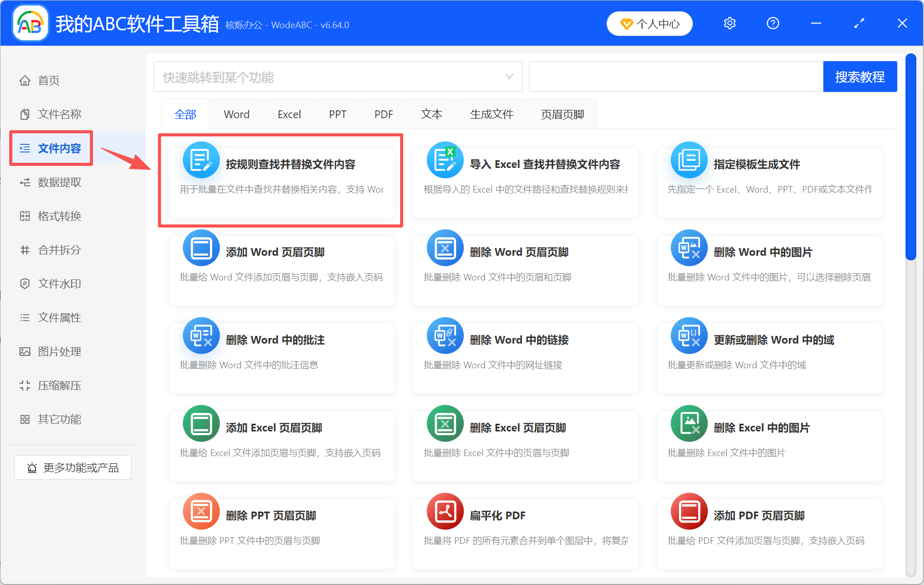Open the settings gear in title bar
This screenshot has height=585, width=924.
729,23
